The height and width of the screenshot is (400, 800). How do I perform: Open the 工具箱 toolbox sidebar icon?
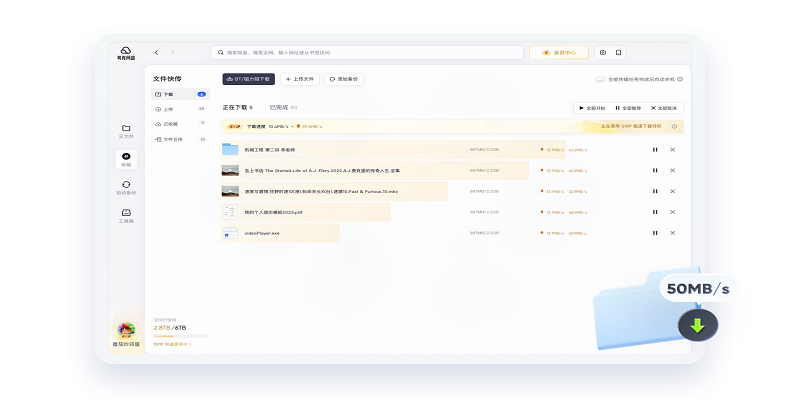[126, 214]
